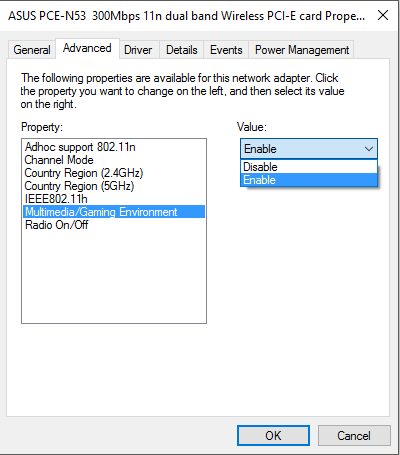The width and height of the screenshot is (400, 455).
Task: Choose Country Region (2.4GHz) property
Action: pyautogui.click(x=114, y=173)
